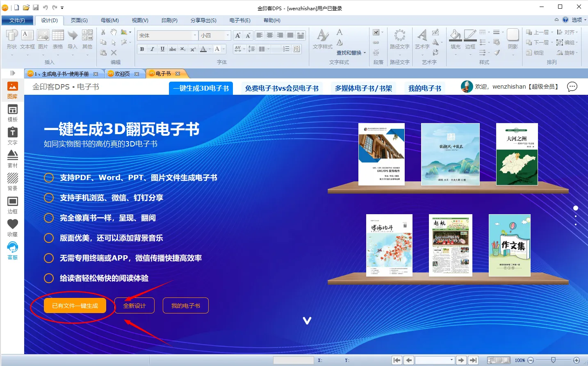
Task: Expand the 小四 font size dropdown
Action: pyautogui.click(x=228, y=36)
